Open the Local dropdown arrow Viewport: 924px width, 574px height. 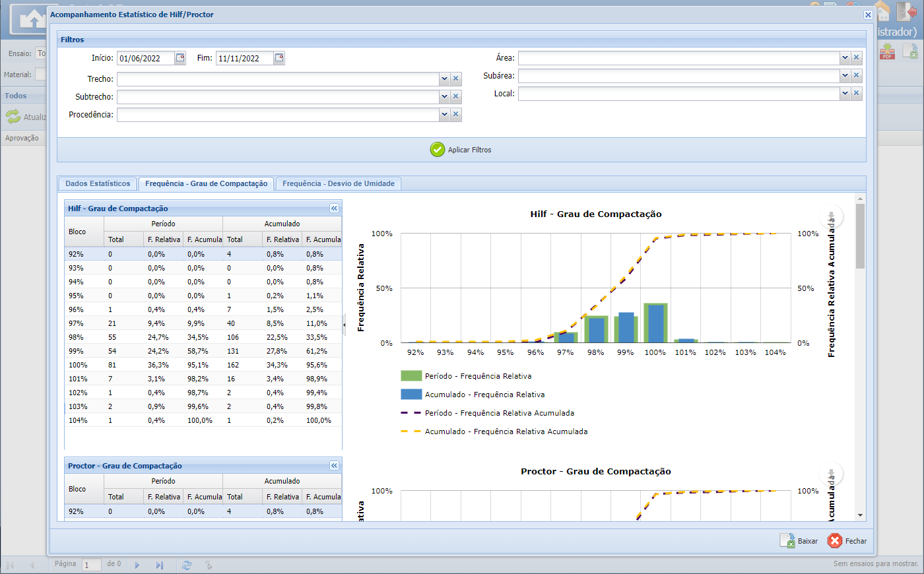(x=845, y=93)
